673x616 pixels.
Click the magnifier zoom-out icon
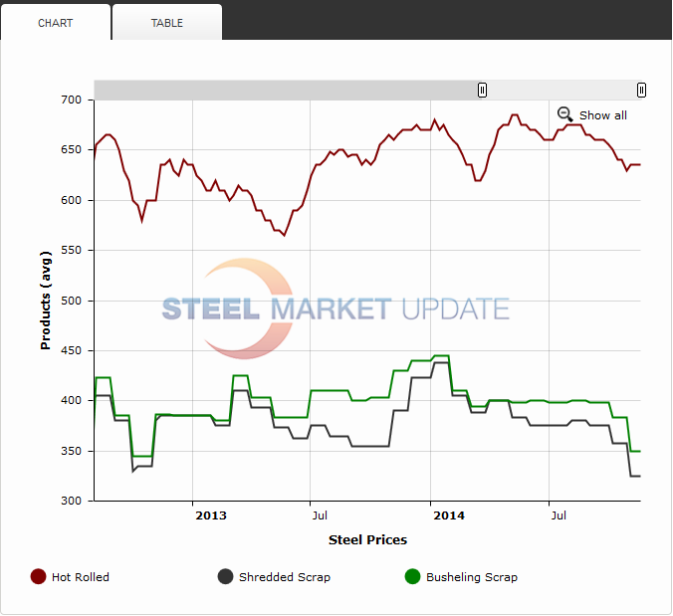(564, 114)
